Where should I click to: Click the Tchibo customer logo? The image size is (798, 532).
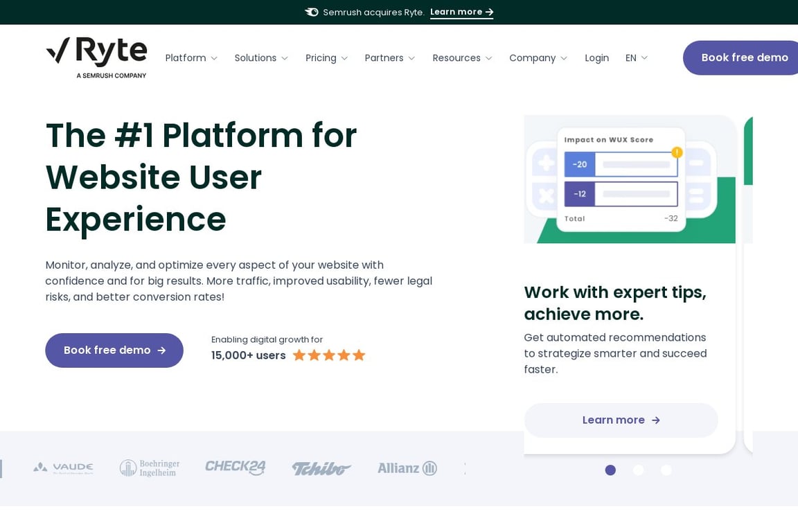tap(321, 468)
